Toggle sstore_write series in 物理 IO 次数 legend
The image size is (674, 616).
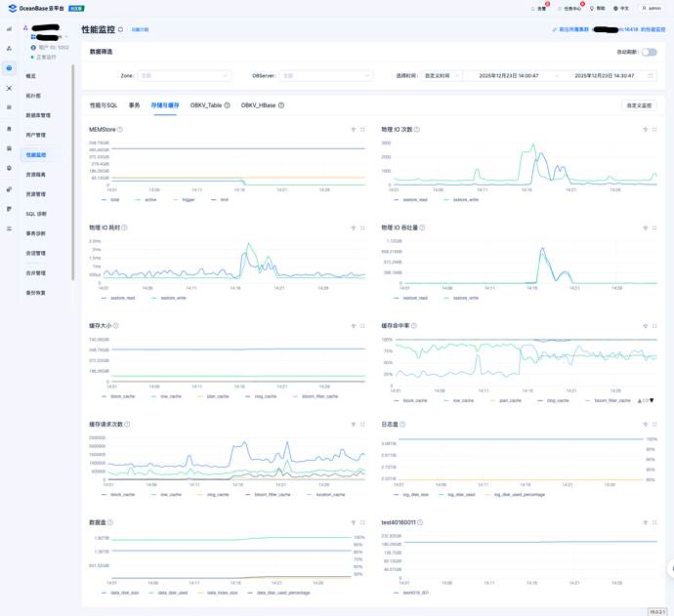pos(465,199)
